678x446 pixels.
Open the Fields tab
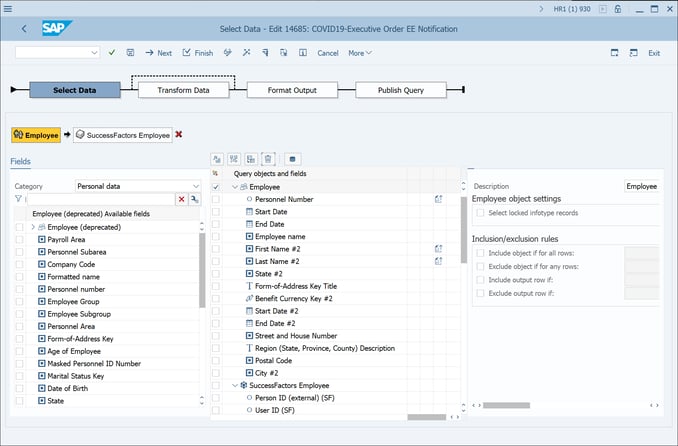coord(20,161)
